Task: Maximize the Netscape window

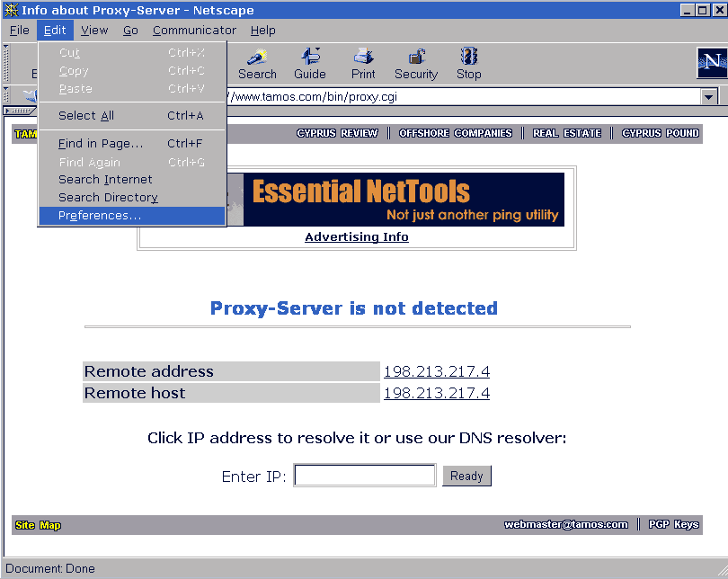Action: 703,10
